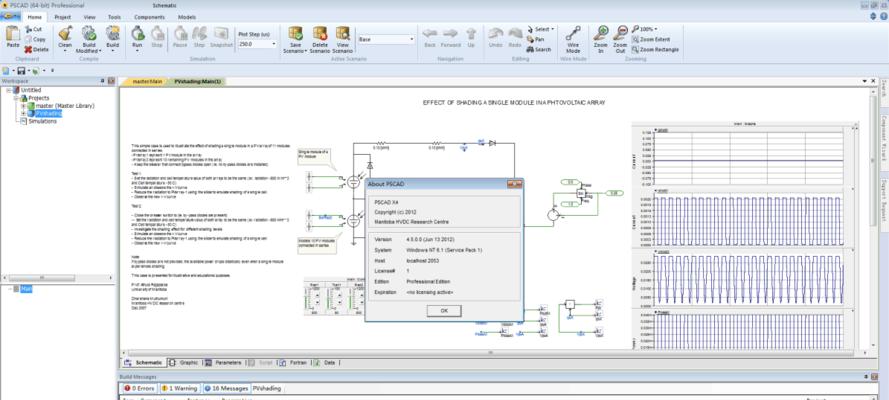Click the help question mark icon

pyautogui.click(x=883, y=16)
